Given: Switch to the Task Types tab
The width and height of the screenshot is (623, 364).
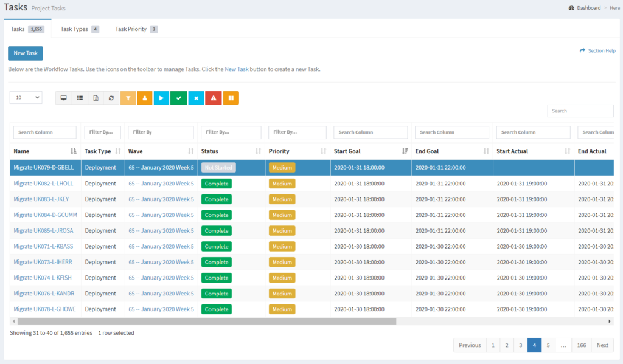Looking at the screenshot, I should pos(78,29).
